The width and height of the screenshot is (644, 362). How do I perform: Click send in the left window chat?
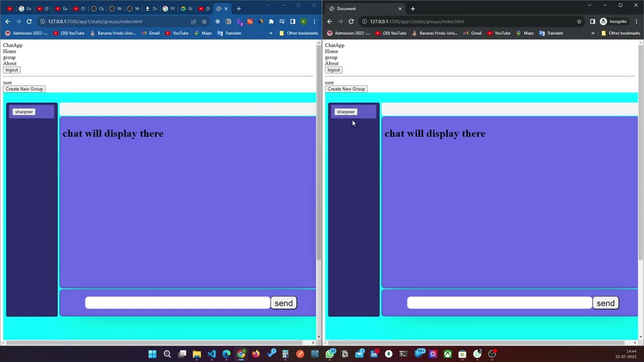click(284, 303)
